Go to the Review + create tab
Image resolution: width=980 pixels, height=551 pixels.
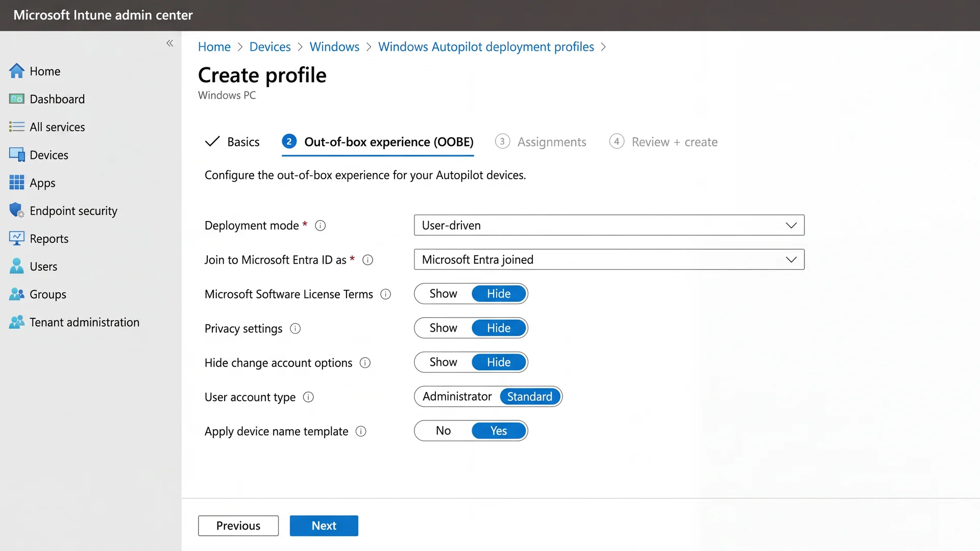pos(664,142)
